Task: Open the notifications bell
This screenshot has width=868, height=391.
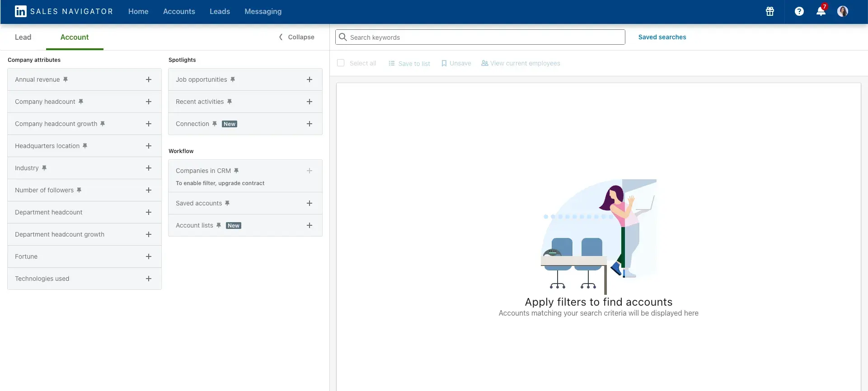Action: (x=821, y=11)
